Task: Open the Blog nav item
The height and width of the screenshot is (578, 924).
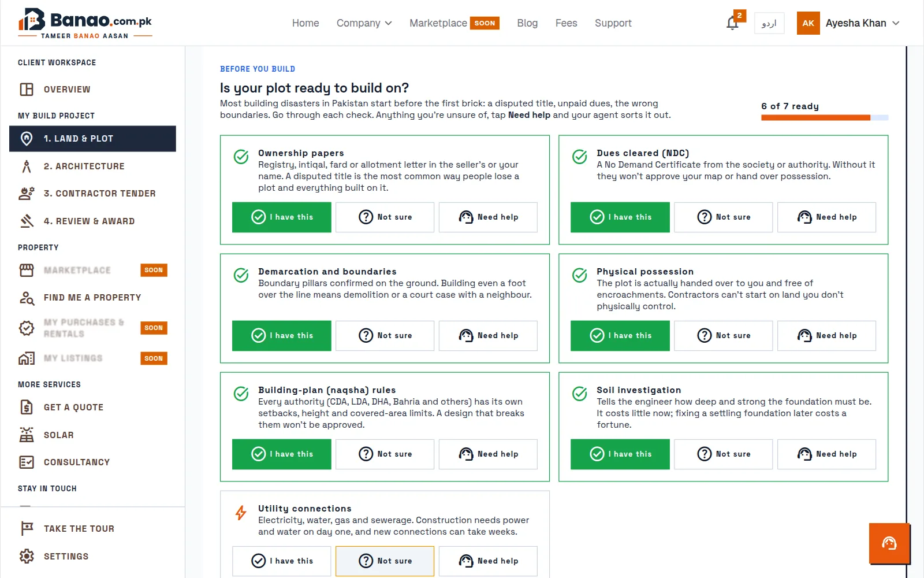Action: [527, 23]
